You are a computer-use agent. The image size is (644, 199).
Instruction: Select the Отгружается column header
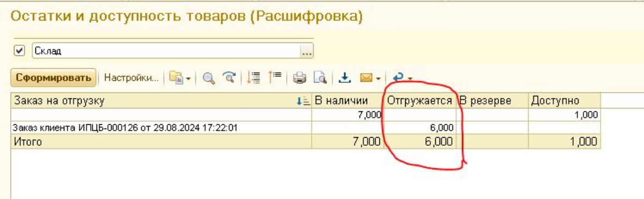point(420,101)
